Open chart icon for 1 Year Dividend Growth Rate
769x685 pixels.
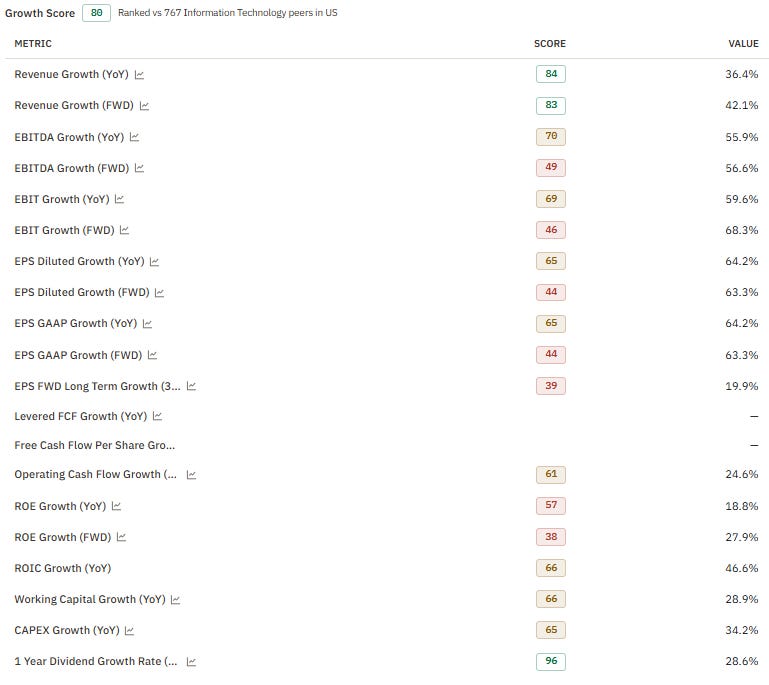click(191, 662)
